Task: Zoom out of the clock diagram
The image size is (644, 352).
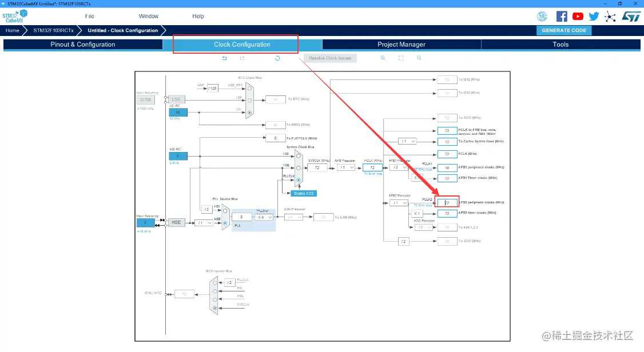Action: tap(419, 58)
